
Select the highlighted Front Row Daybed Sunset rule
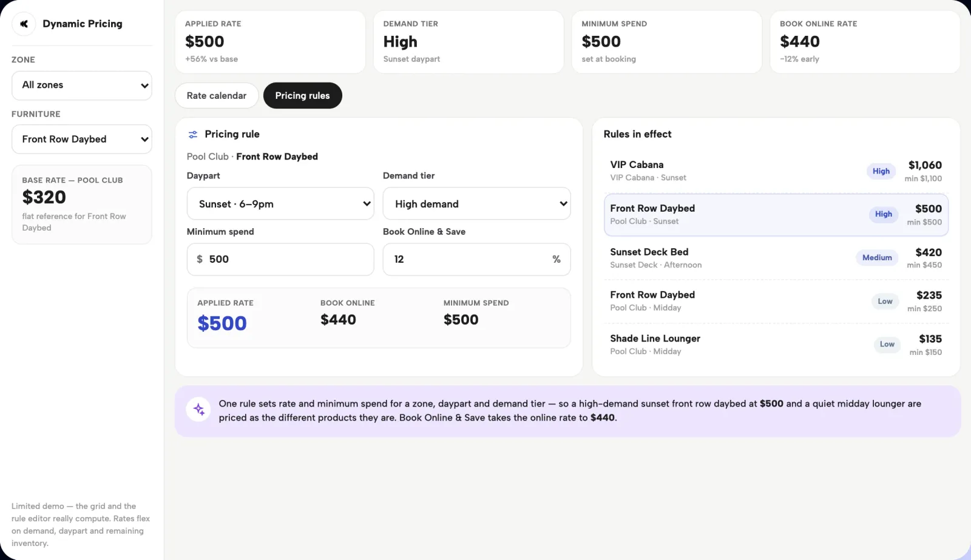pyautogui.click(x=776, y=215)
